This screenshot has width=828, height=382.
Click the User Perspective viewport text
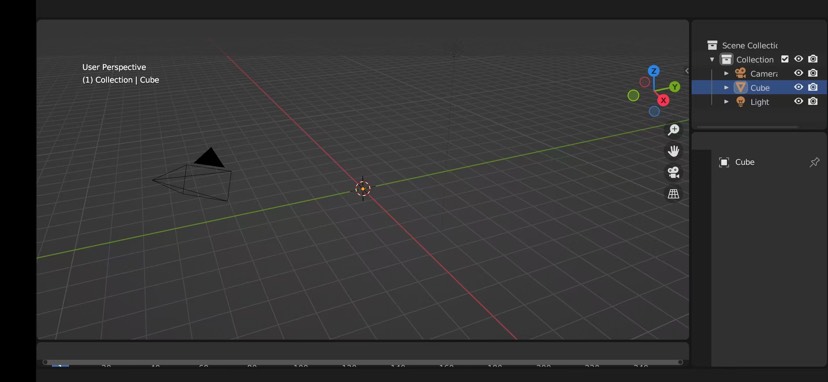point(114,67)
